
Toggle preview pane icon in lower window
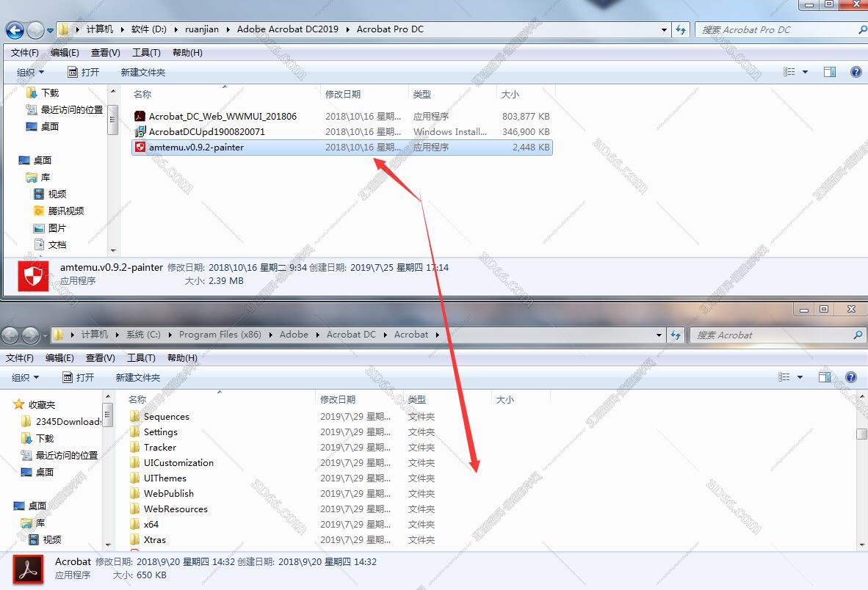point(824,377)
